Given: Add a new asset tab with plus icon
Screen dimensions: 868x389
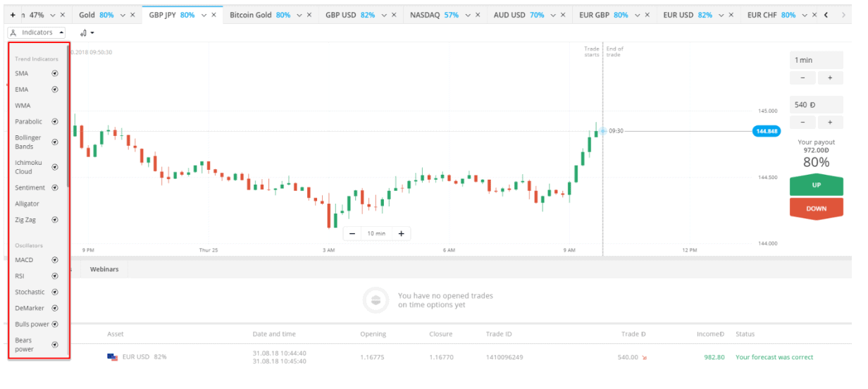Looking at the screenshot, I should pos(13,15).
